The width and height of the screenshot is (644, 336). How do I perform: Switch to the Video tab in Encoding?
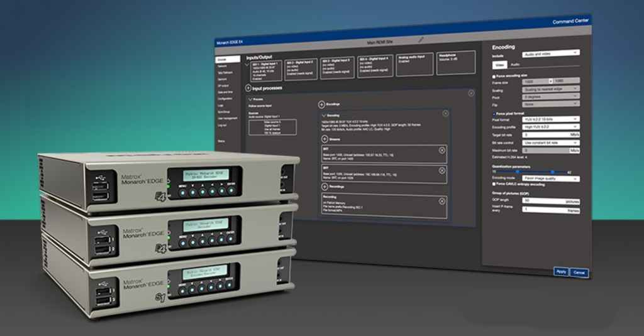point(500,65)
